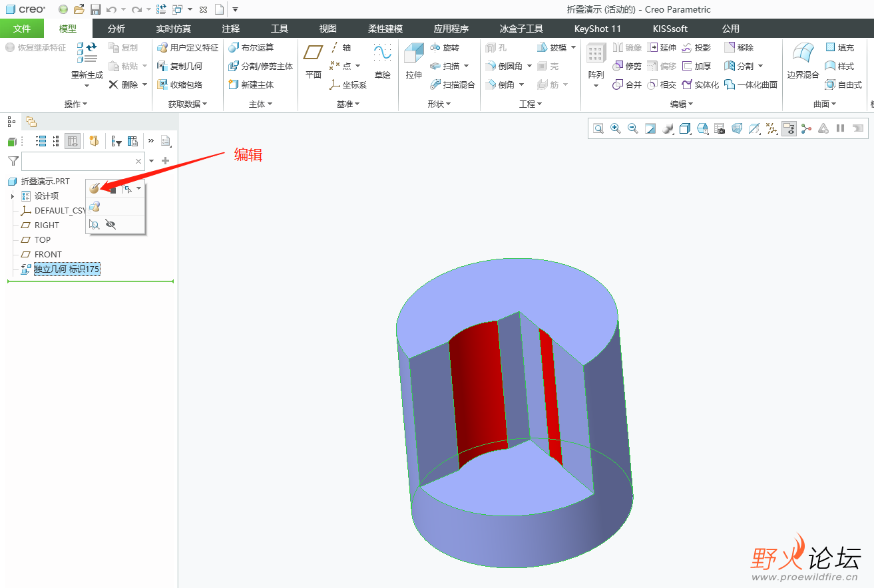Click the Solidify (实体化) tool
Screen dimensions: 874x588
click(700, 85)
